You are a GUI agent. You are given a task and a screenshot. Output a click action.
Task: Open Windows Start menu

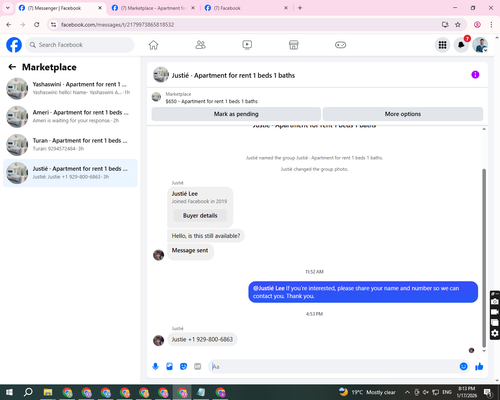pos(9,392)
